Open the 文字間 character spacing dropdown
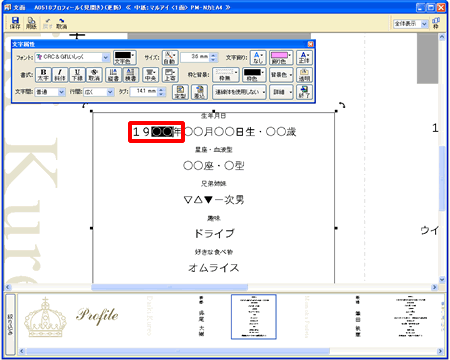 coord(61,92)
